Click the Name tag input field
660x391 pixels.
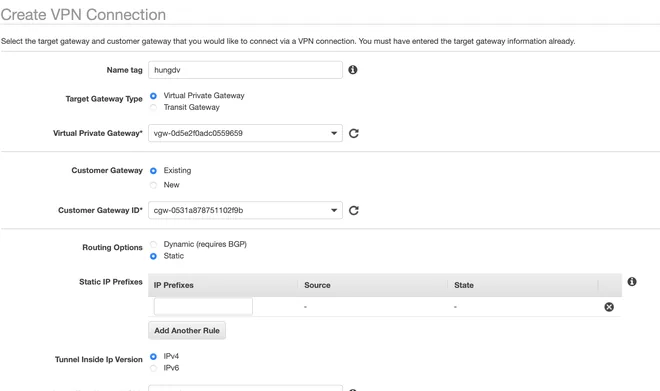coord(245,70)
